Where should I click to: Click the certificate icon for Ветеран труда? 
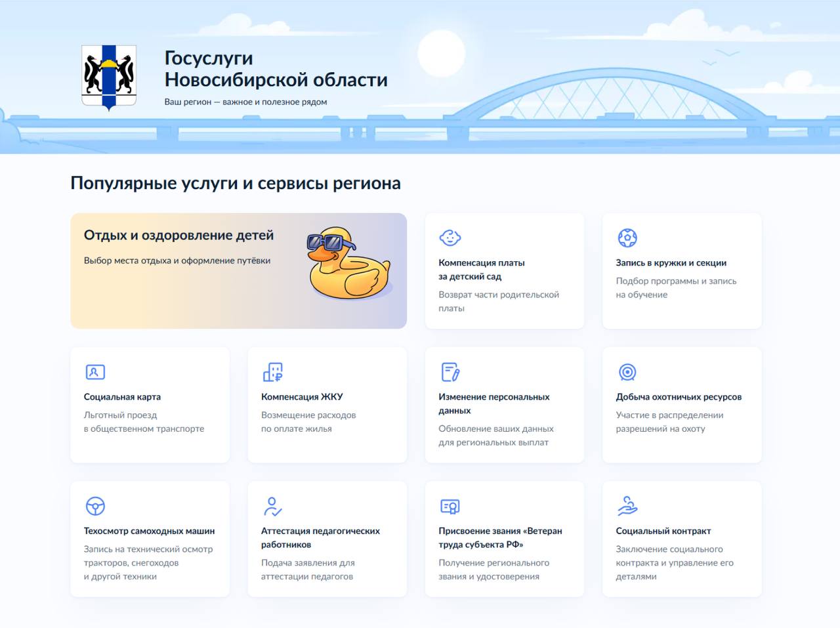coord(450,506)
